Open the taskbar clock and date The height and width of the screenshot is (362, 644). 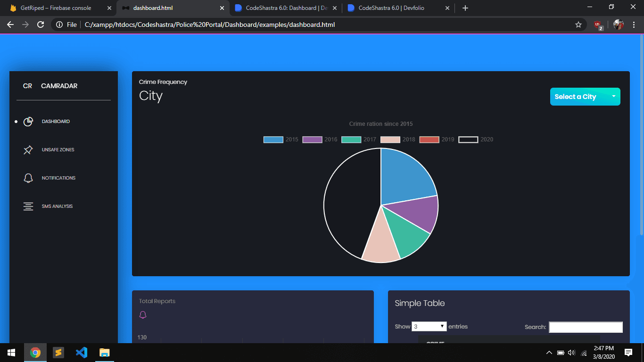[603, 353]
